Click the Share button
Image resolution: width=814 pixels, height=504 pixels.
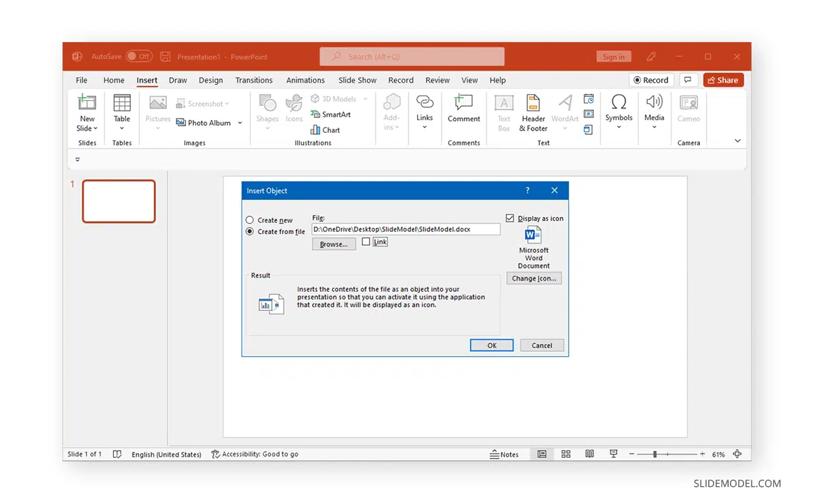723,80
